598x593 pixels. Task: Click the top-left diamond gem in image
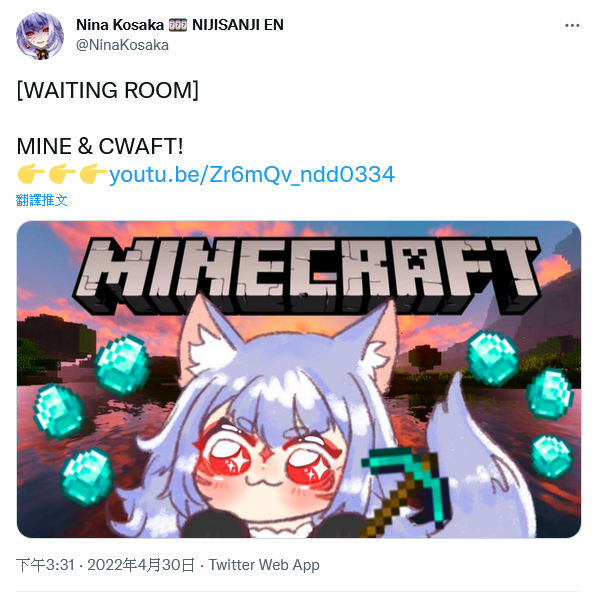(x=122, y=365)
